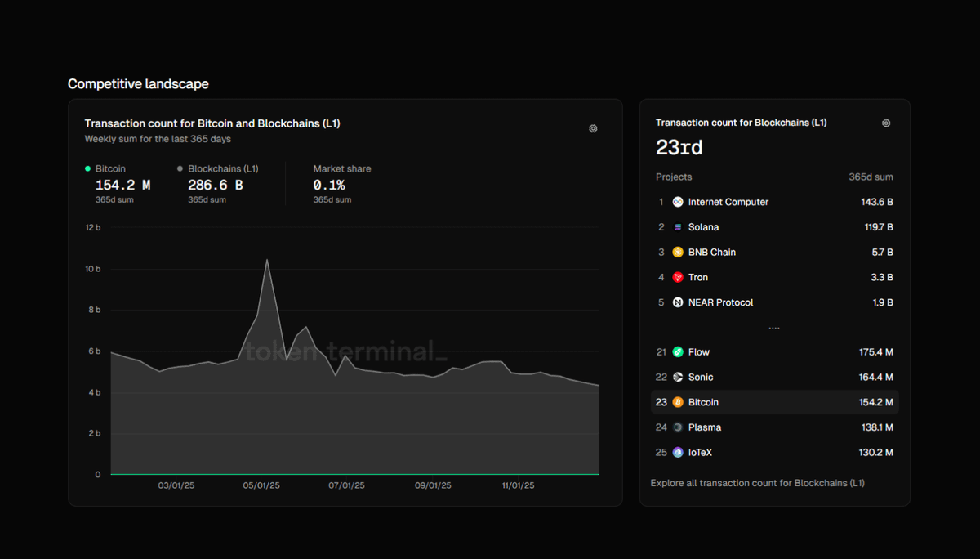Open Sonic project name
Image resolution: width=980 pixels, height=559 pixels.
[701, 378]
